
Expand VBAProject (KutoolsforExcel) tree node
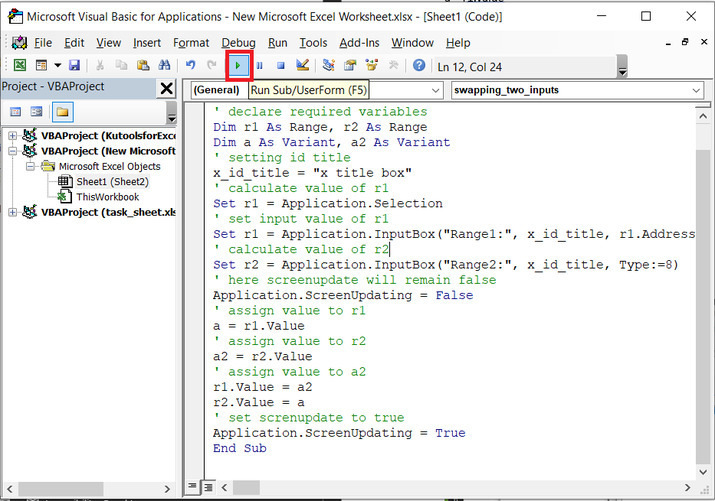pyautogui.click(x=12, y=135)
